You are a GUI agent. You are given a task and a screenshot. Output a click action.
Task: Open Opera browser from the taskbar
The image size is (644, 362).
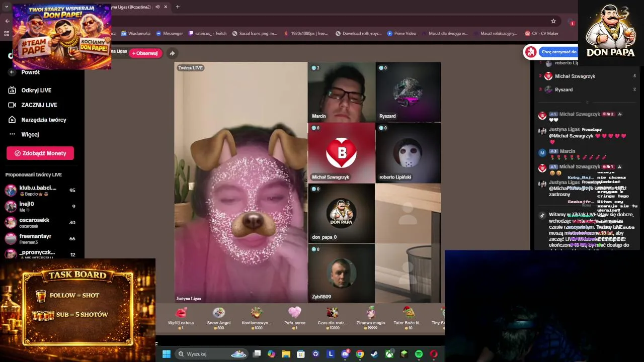click(434, 354)
